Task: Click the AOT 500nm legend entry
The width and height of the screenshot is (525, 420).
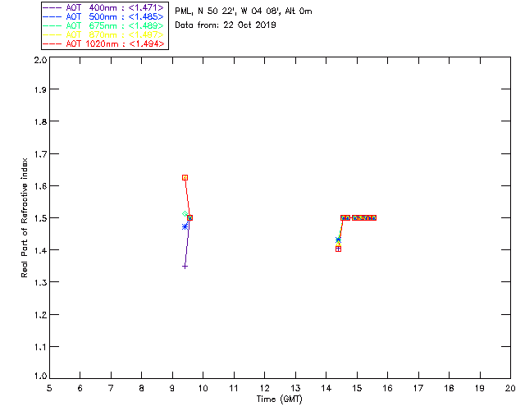Action: 103,16
